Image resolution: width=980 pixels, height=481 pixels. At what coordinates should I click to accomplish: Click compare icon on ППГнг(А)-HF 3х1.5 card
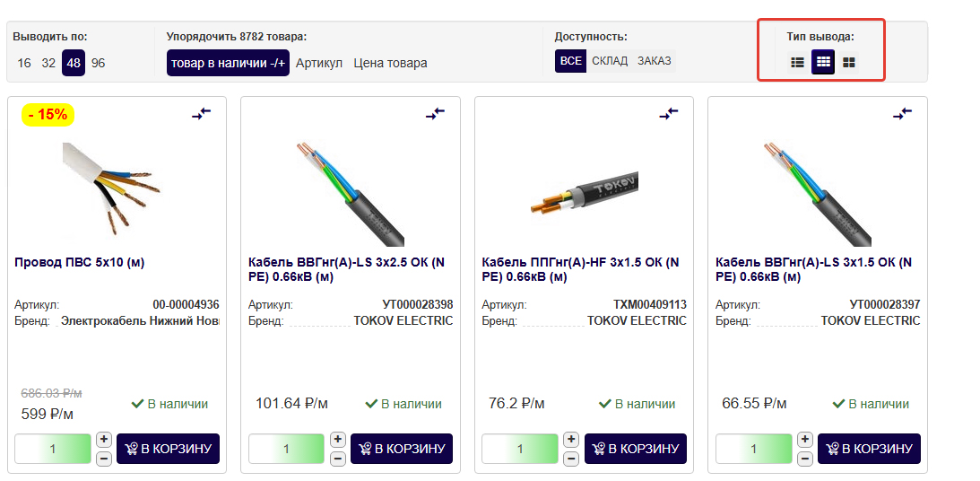click(x=669, y=113)
